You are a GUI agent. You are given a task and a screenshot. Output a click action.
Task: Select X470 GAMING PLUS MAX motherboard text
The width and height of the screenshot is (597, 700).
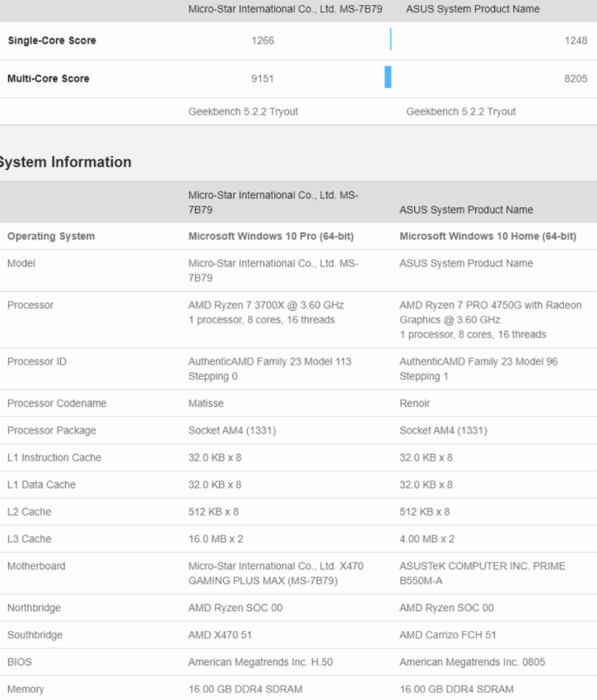coord(276,573)
